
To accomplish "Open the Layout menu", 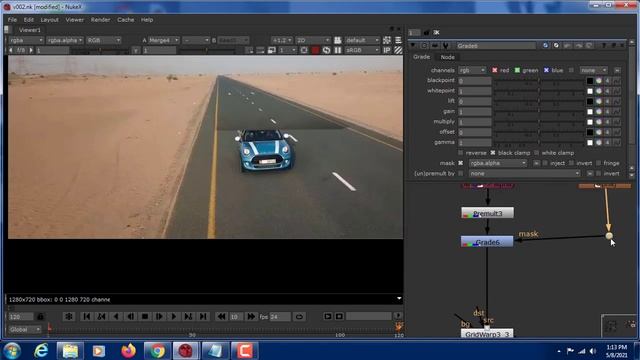I will 49,20.
